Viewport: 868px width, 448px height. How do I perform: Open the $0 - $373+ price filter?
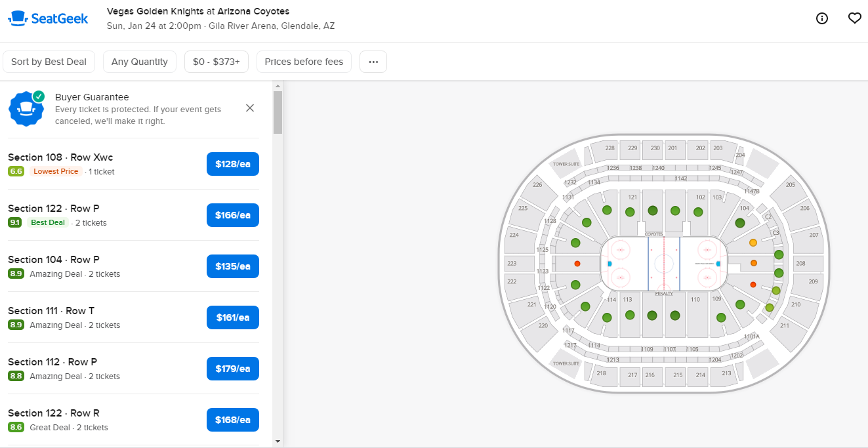coord(217,62)
